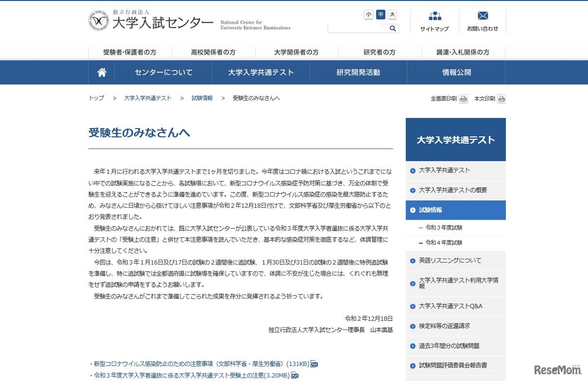Click the home icon in the navigation bar

(x=101, y=72)
